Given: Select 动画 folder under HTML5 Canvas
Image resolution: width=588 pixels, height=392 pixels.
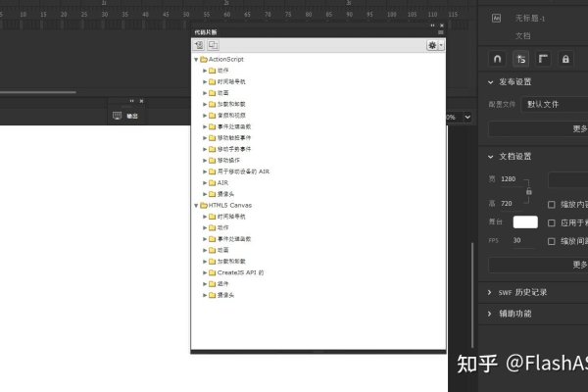Looking at the screenshot, I should (222, 250).
